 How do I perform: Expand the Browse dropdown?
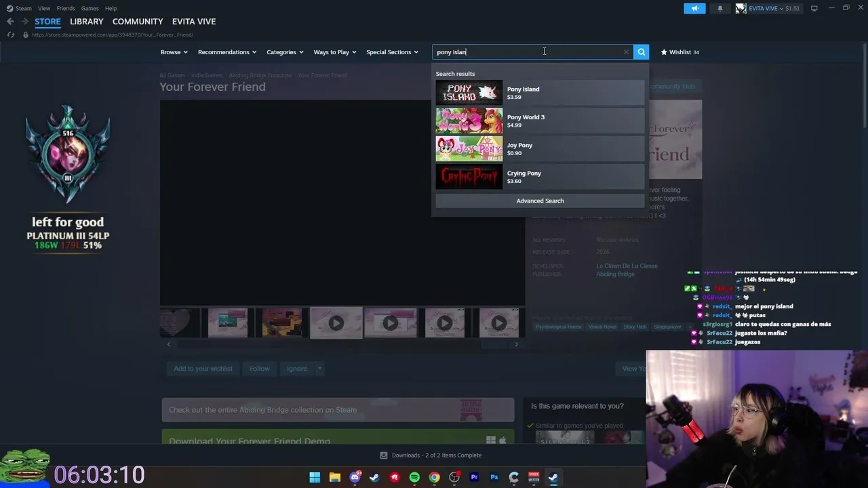(174, 52)
